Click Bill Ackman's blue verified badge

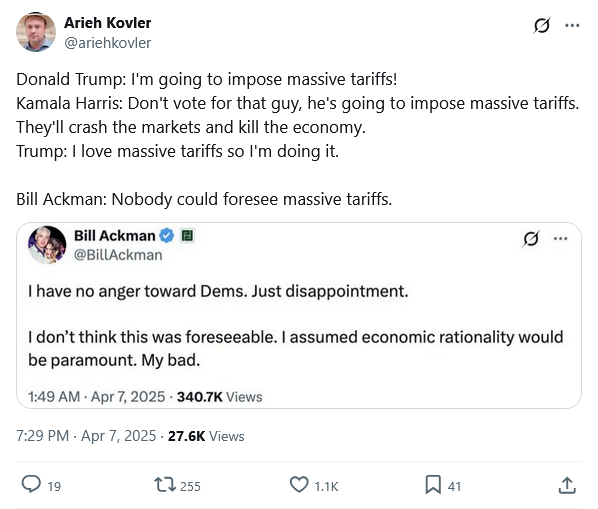tap(166, 236)
